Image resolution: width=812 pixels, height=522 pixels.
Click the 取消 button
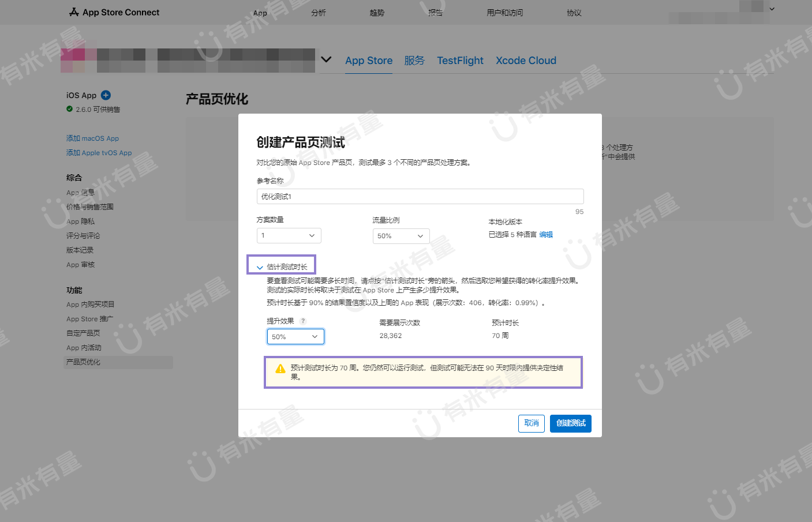tap(532, 423)
